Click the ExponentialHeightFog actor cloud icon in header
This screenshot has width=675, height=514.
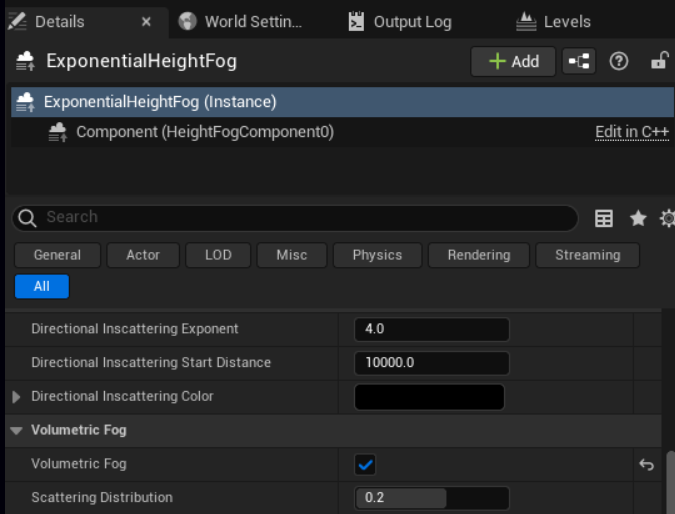(x=25, y=61)
